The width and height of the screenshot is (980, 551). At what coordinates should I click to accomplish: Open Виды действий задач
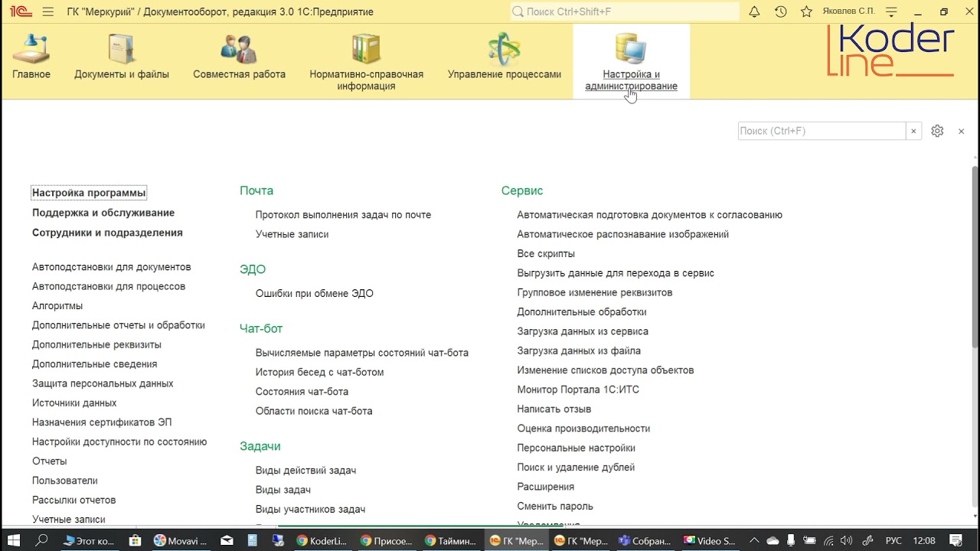pos(306,471)
